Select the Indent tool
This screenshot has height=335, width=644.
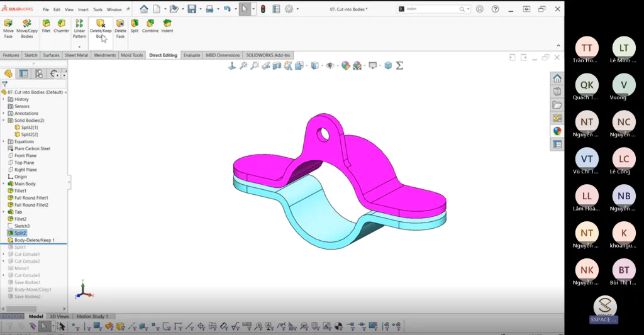click(167, 26)
